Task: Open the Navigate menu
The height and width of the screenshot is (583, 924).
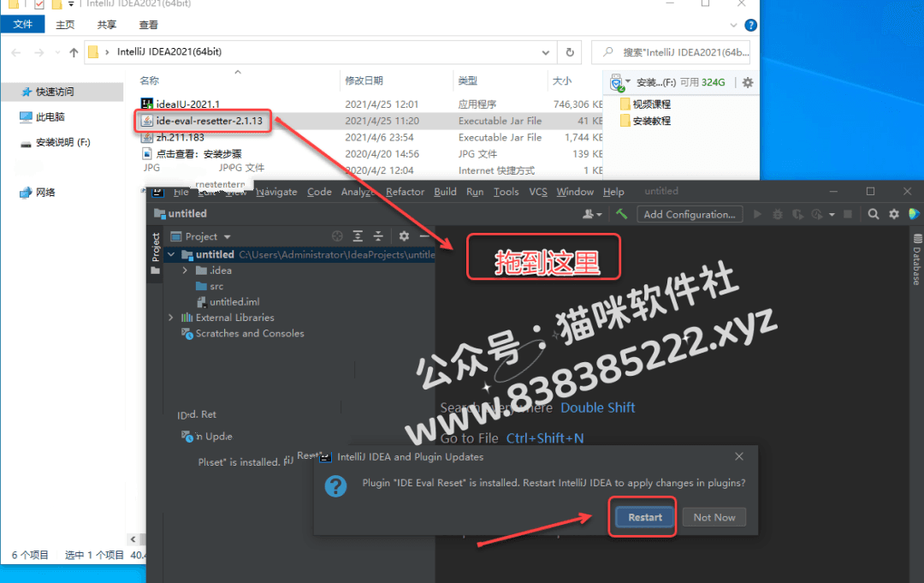Action: click(276, 192)
